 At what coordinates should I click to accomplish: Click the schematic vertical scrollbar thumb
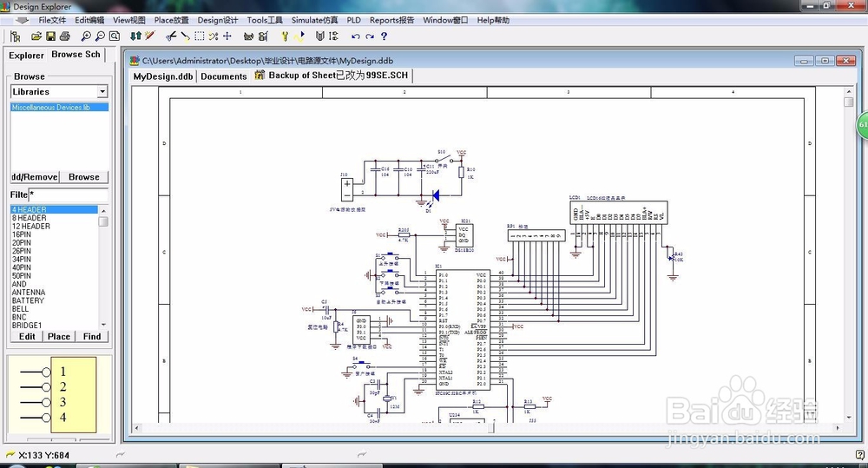click(x=849, y=102)
